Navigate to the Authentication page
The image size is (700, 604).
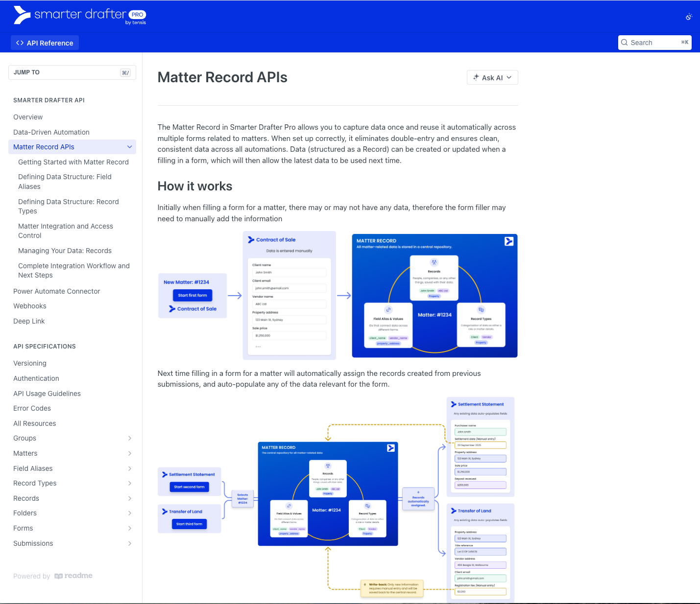coord(36,378)
